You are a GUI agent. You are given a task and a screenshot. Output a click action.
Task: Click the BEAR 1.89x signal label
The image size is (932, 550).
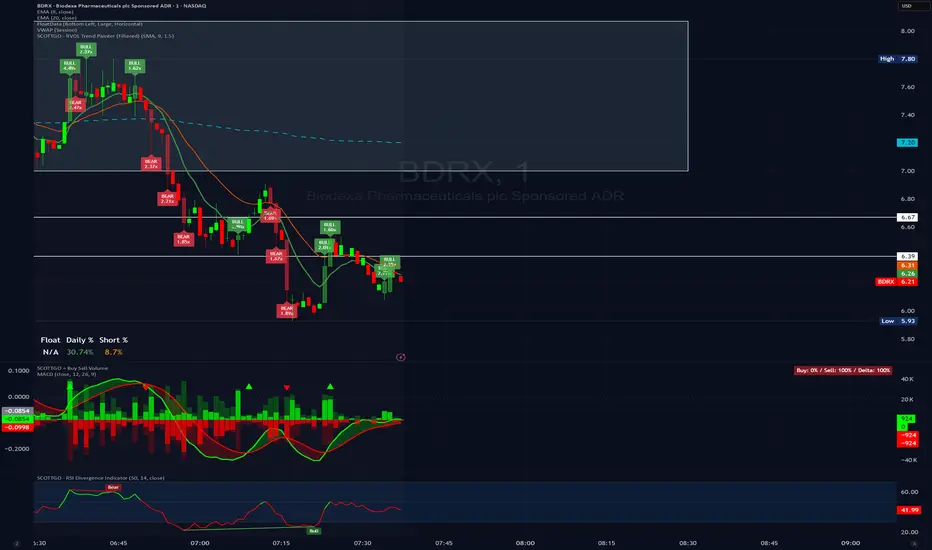pyautogui.click(x=286, y=311)
